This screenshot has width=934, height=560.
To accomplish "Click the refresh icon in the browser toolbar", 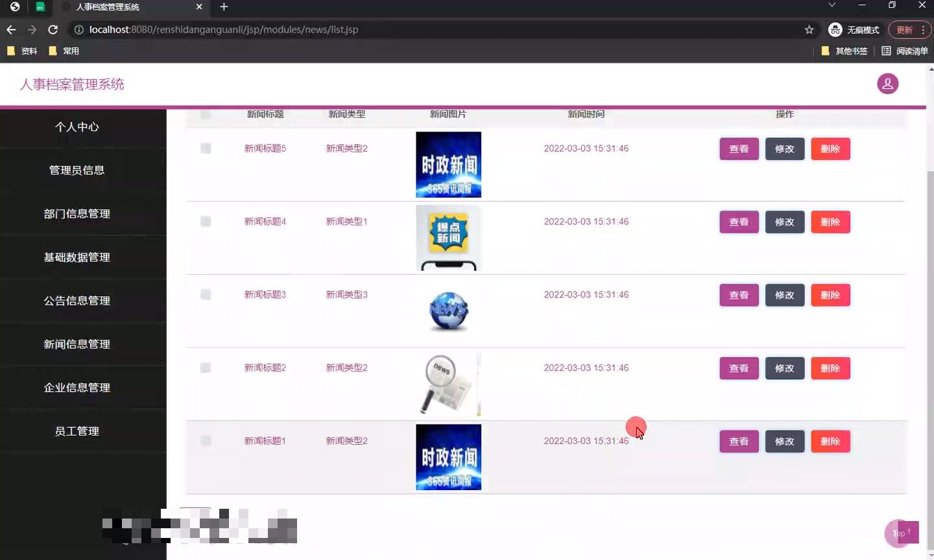I will coord(53,29).
